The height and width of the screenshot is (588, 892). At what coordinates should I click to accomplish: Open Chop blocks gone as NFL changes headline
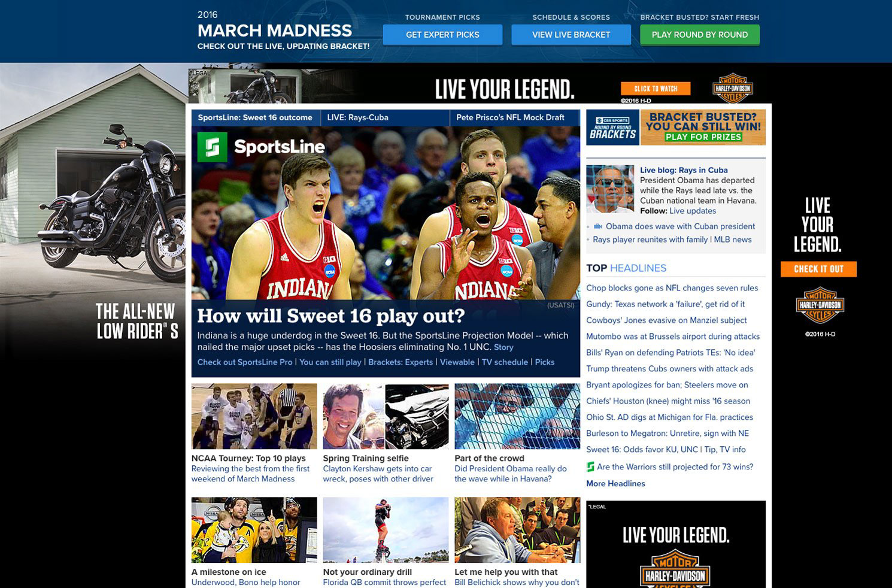(672, 288)
